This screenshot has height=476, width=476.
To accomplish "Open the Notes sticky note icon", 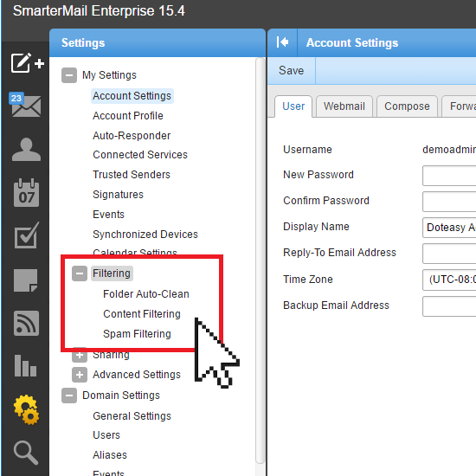I will [26, 280].
